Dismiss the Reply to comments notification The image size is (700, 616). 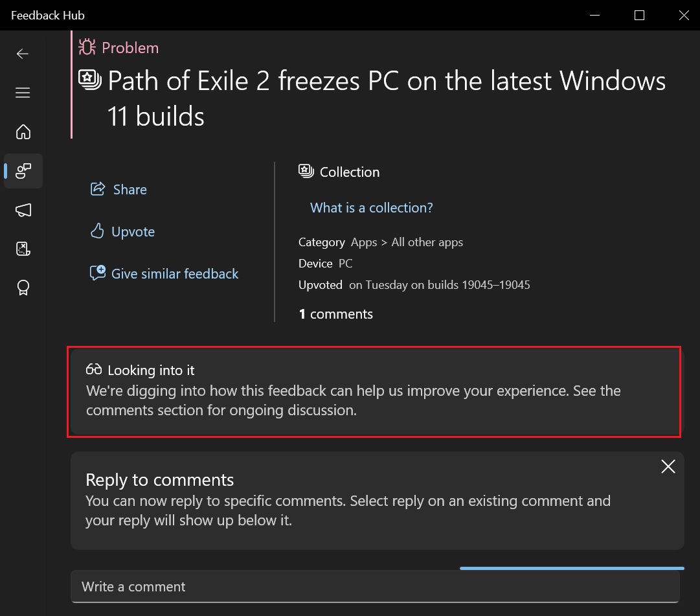668,466
